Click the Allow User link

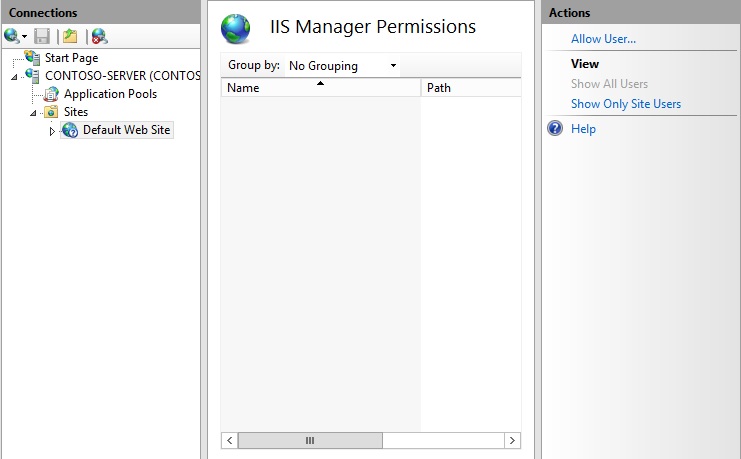pos(603,39)
